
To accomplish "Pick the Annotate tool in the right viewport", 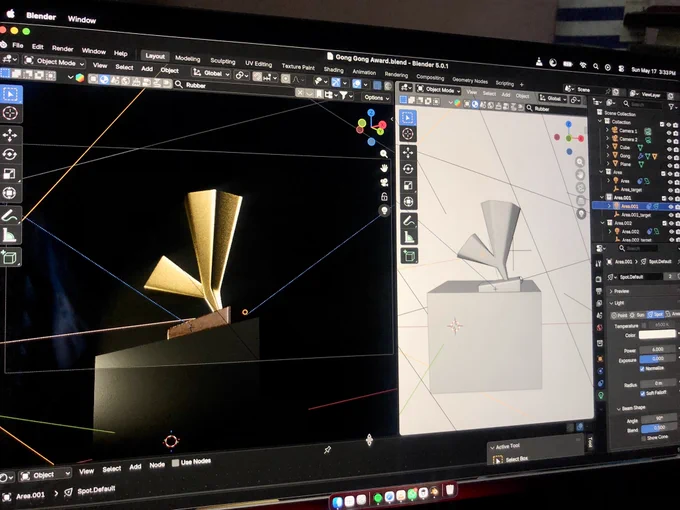I will 409,221.
